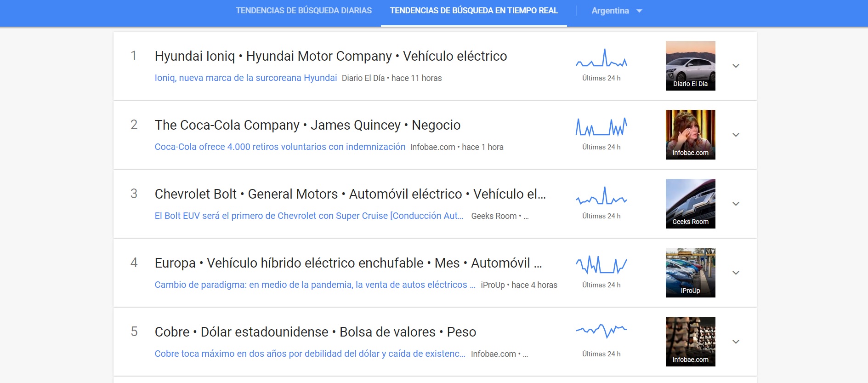This screenshot has width=868, height=383.
Task: Click source text 'iProUp • hace 4 horas'
Action: coord(519,285)
